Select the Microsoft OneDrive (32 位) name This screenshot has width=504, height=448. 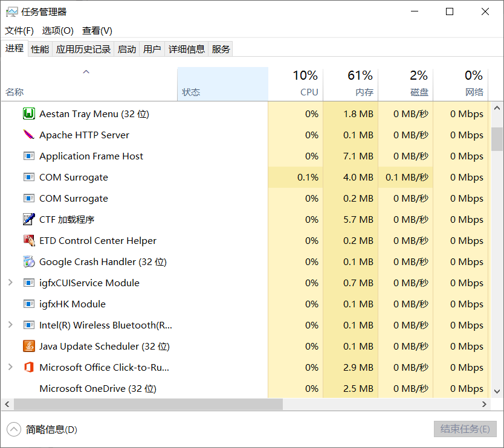(98, 389)
